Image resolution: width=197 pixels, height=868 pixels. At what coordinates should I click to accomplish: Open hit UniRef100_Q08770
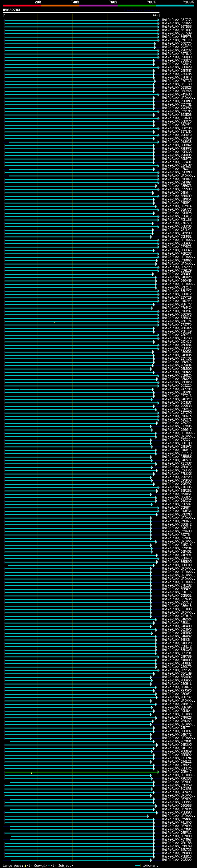click(176, 43)
